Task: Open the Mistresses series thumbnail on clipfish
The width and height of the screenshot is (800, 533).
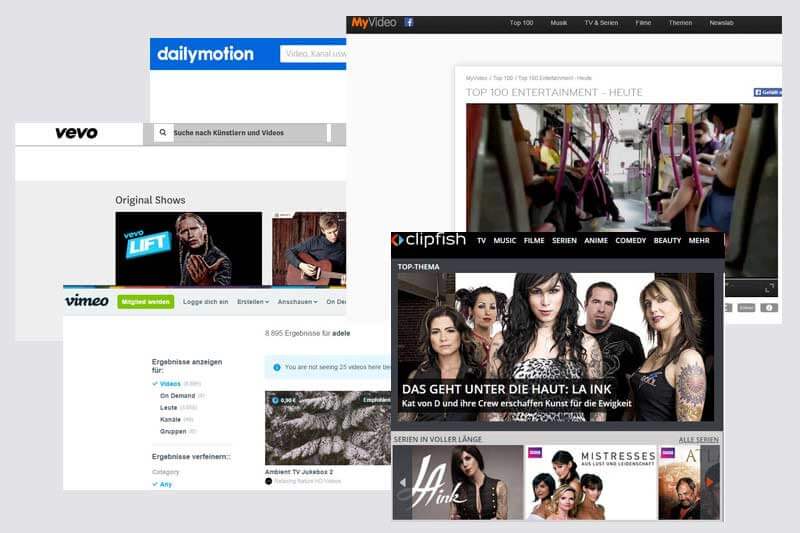Action: point(591,483)
